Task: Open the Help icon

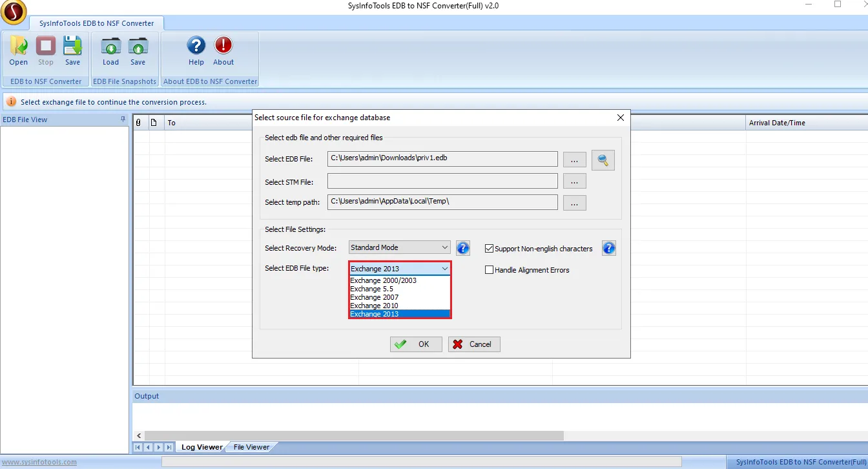Action: point(196,47)
